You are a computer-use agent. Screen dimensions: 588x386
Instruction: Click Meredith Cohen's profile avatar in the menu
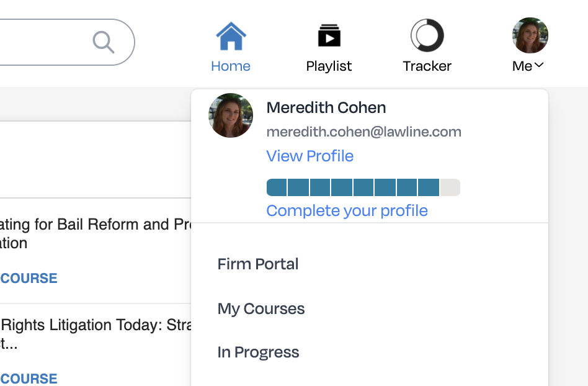pyautogui.click(x=230, y=115)
